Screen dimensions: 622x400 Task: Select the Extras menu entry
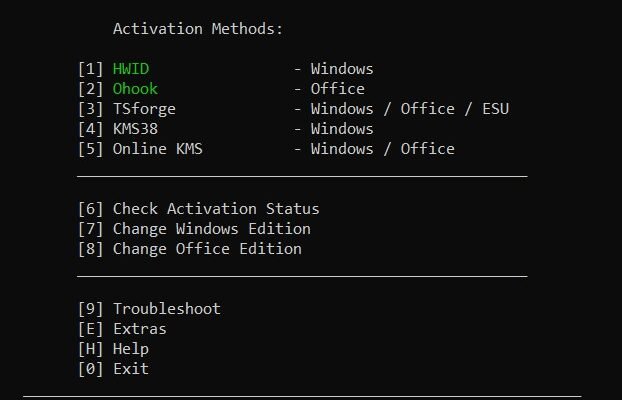pos(140,329)
